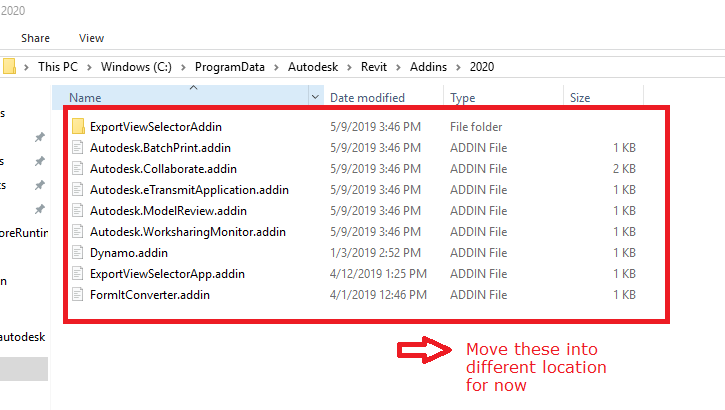The height and width of the screenshot is (410, 725).
Task: Select the Dynamo.addin file icon
Action: (78, 253)
